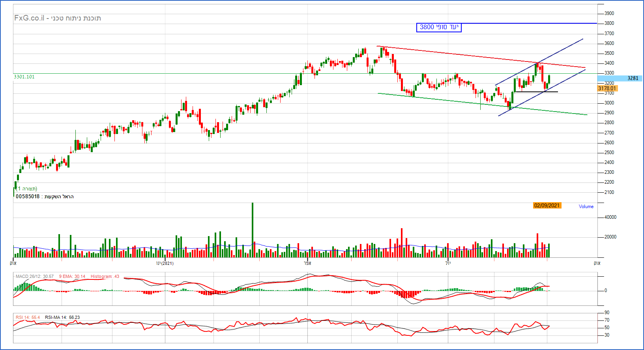This screenshot has width=644, height=350.
Task: Click the blue 3281 current price tag
Action: (632, 78)
